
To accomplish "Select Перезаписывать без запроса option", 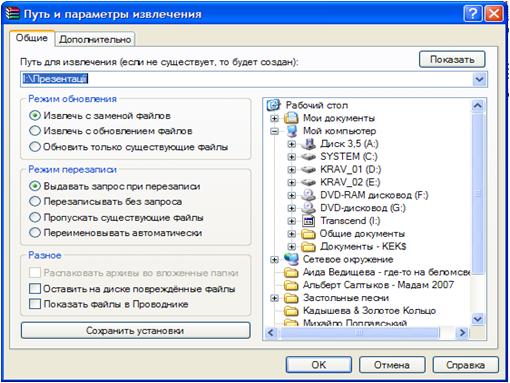I will 106,201.
